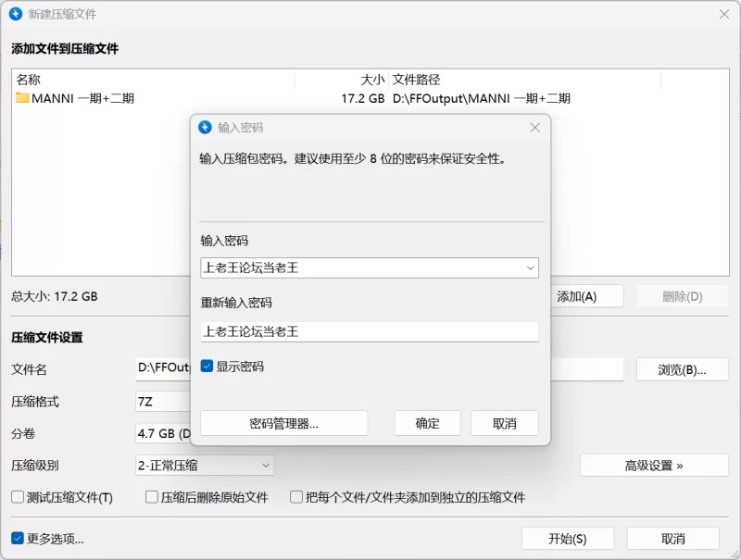Click the 密码管理器... button
741x560 pixels.
(284, 423)
